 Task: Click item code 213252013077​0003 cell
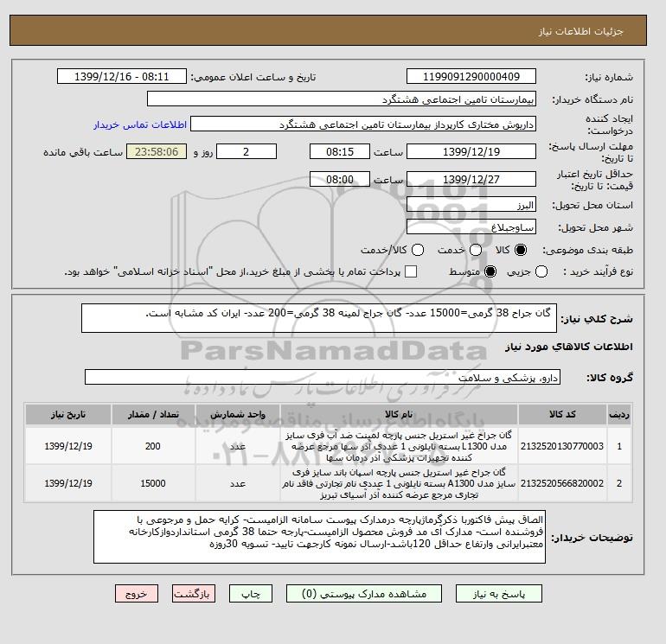coord(562,446)
